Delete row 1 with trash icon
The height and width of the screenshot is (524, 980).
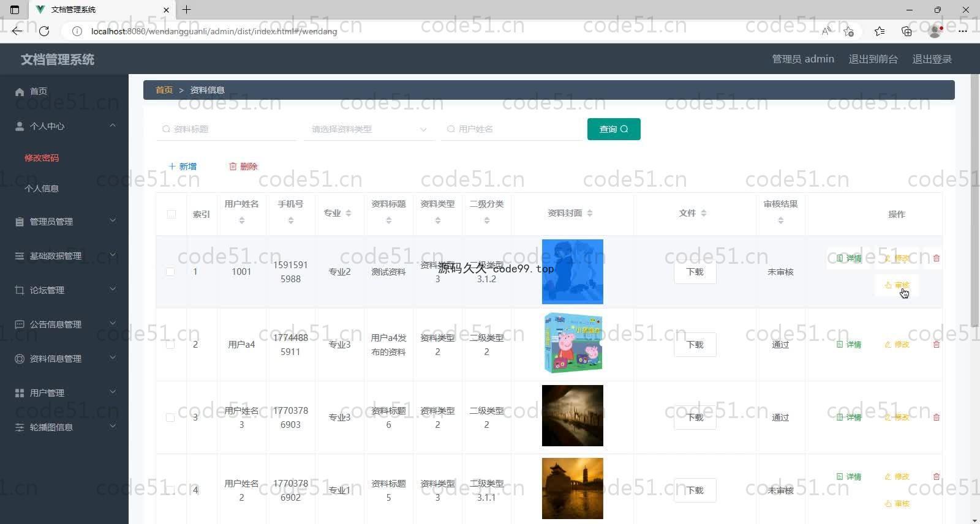point(936,258)
